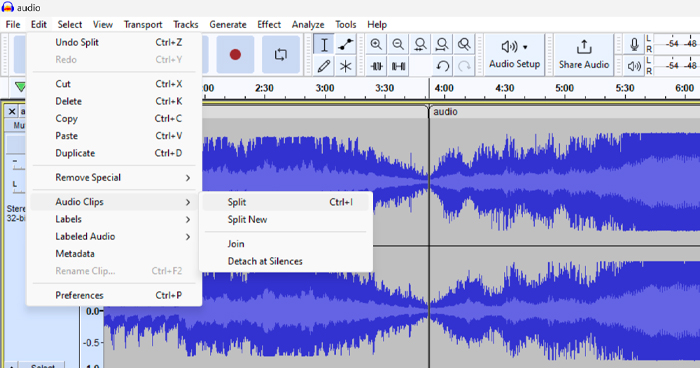
Task: Click the 4:30 mark on timeline ruler
Action: [504, 88]
